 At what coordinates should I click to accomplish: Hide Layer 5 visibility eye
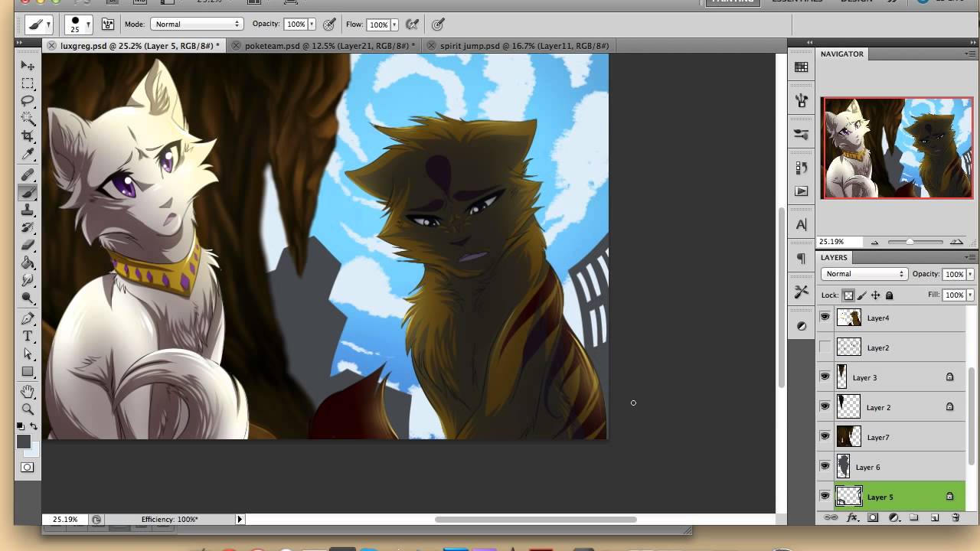click(825, 496)
